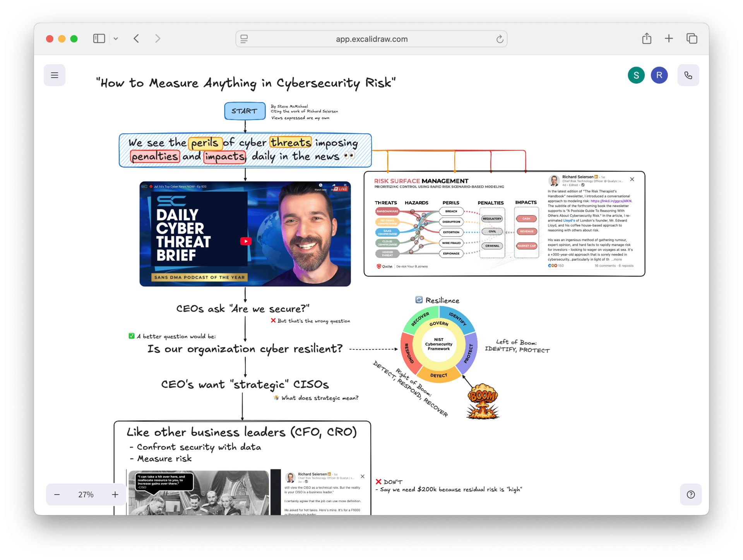Screen dimensions: 743x560
Task: Open the Excalidraw hamburger menu
Action: click(55, 75)
